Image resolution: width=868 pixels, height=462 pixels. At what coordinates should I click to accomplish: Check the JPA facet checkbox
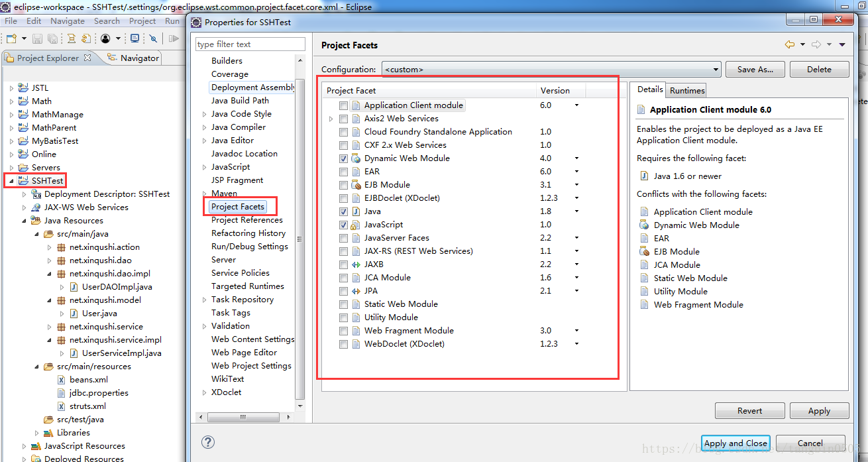[343, 291]
